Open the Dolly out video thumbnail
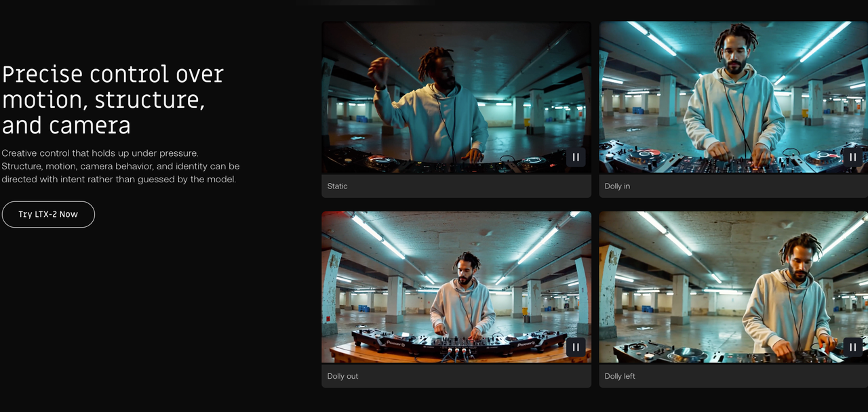868x412 pixels. (456, 287)
